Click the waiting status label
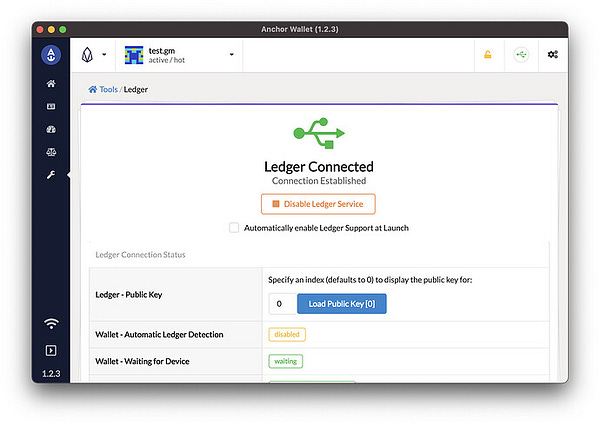 tap(285, 361)
